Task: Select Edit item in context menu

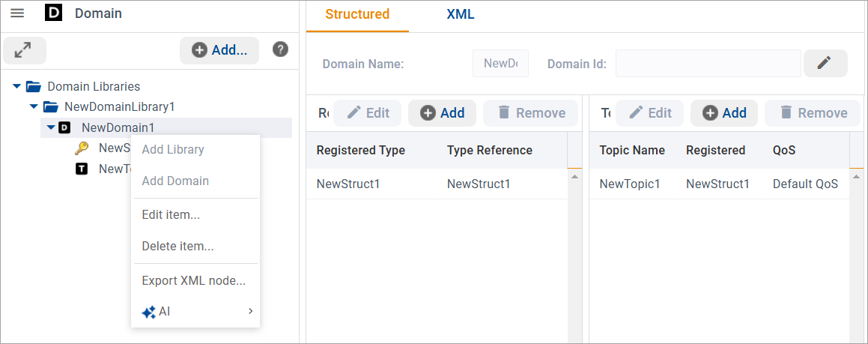Action: coord(171,215)
